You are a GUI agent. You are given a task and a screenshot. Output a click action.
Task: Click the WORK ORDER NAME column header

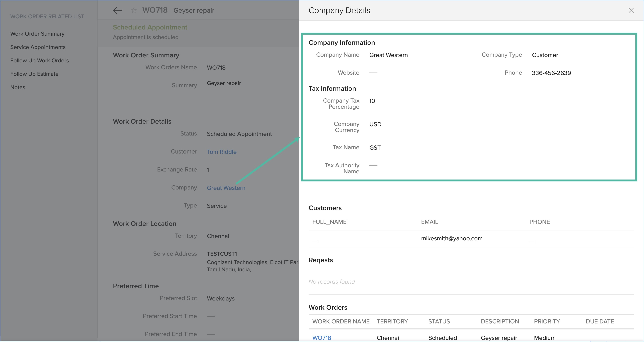pyautogui.click(x=341, y=322)
